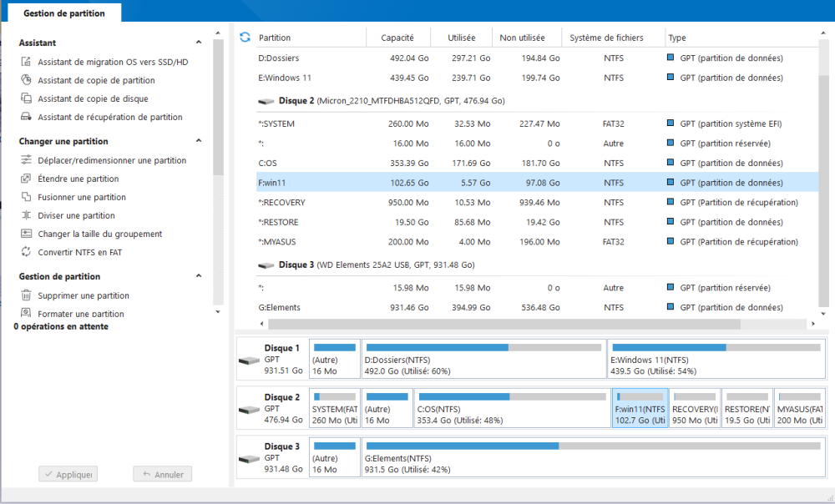Viewport: 835px width, 504px height.
Task: Click the blue type square of *:MYASUS row
Action: click(671, 241)
